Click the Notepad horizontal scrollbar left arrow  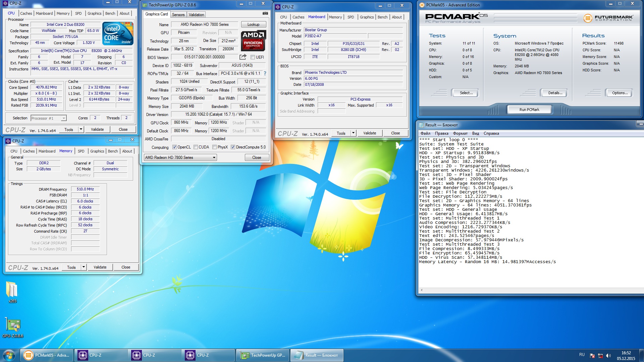pos(421,290)
